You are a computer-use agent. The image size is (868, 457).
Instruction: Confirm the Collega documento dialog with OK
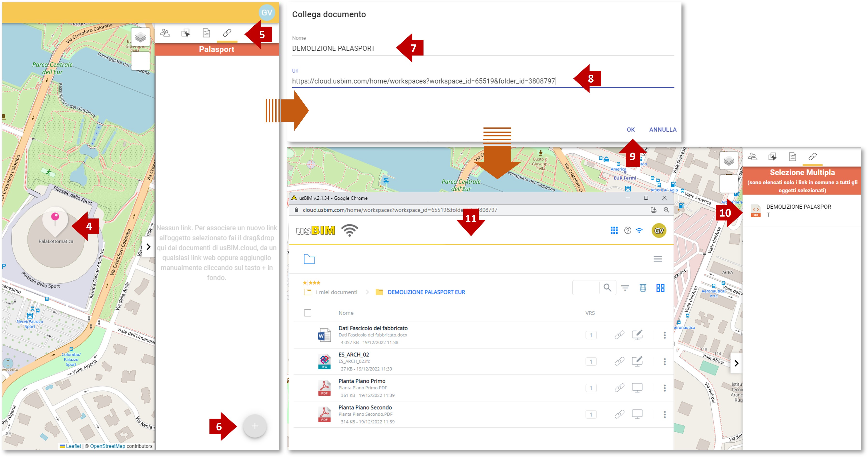click(x=631, y=130)
